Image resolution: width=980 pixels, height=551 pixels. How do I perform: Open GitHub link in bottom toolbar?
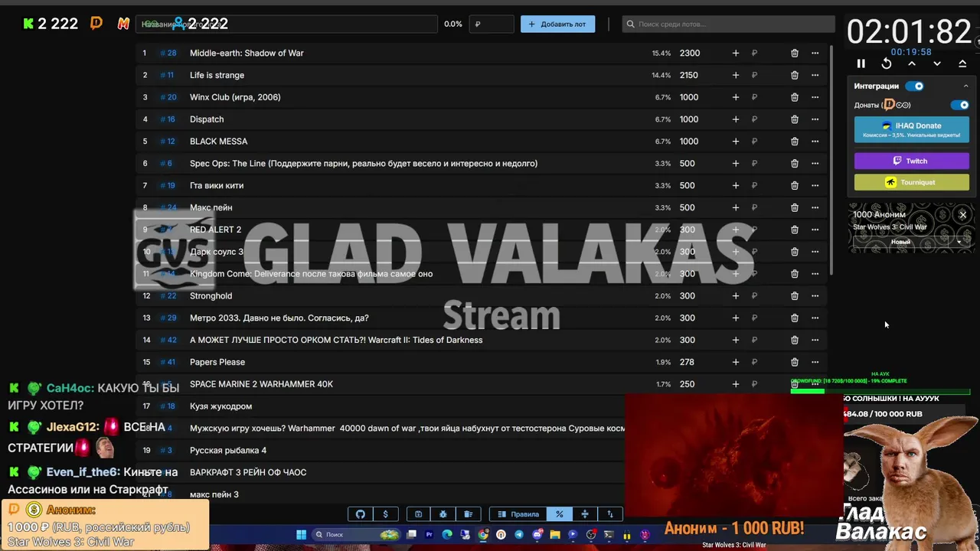[360, 514]
